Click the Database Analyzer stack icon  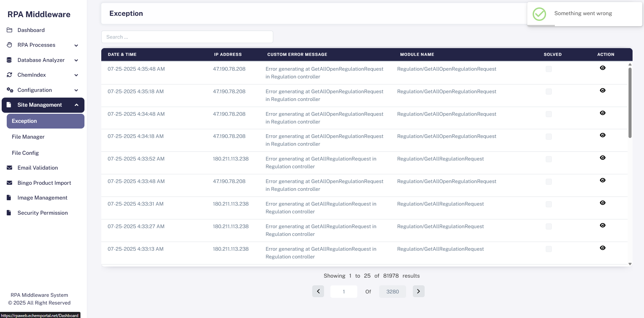(9, 60)
